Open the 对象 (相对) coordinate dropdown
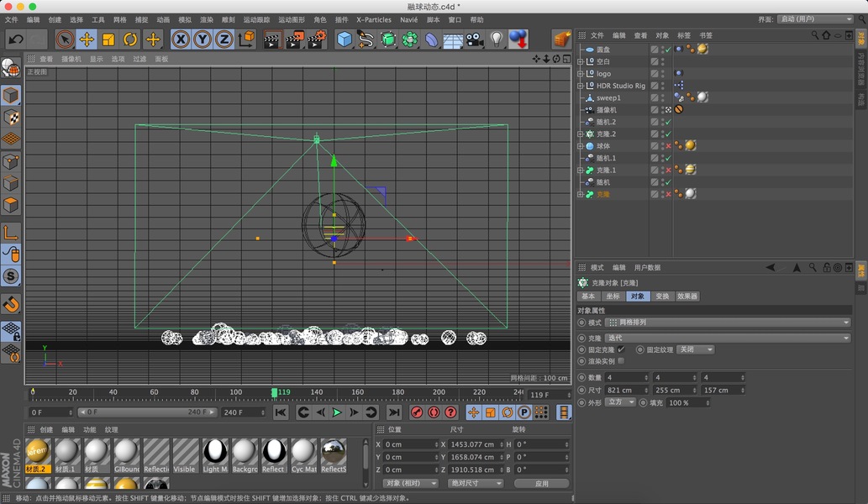 [x=410, y=483]
